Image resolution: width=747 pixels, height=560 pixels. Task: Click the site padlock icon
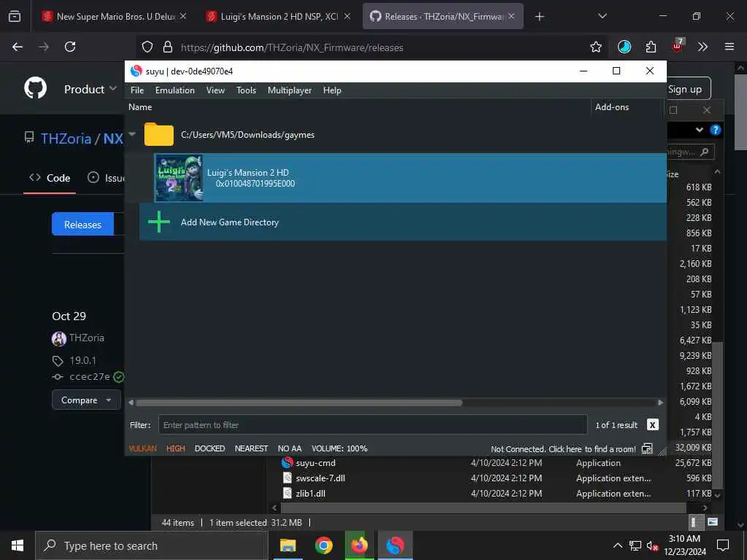click(x=167, y=47)
